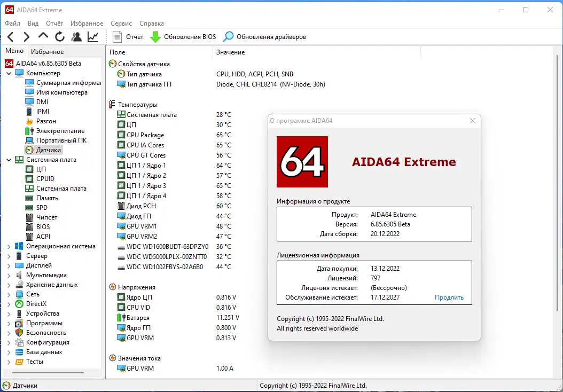Expand the Дисплей tree node

pos(9,265)
